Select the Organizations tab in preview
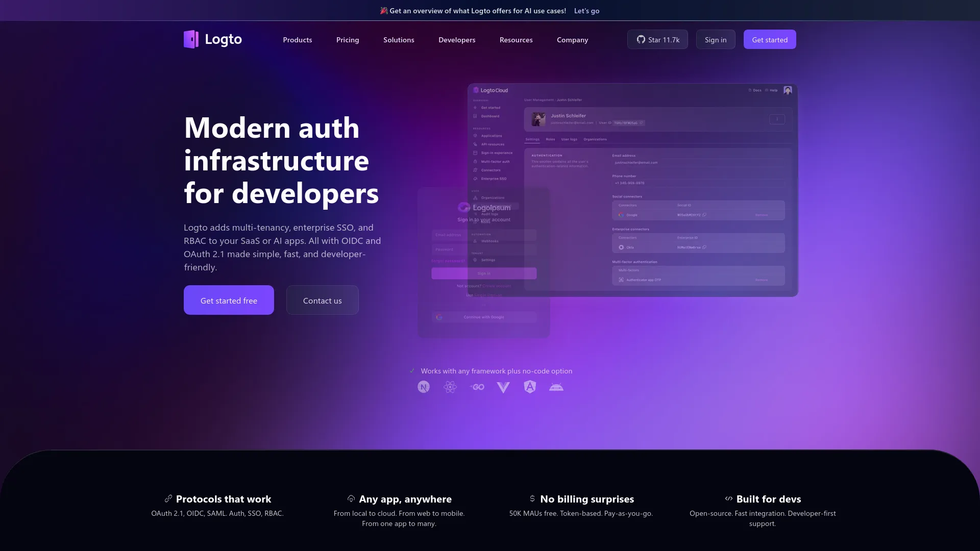 click(x=595, y=139)
